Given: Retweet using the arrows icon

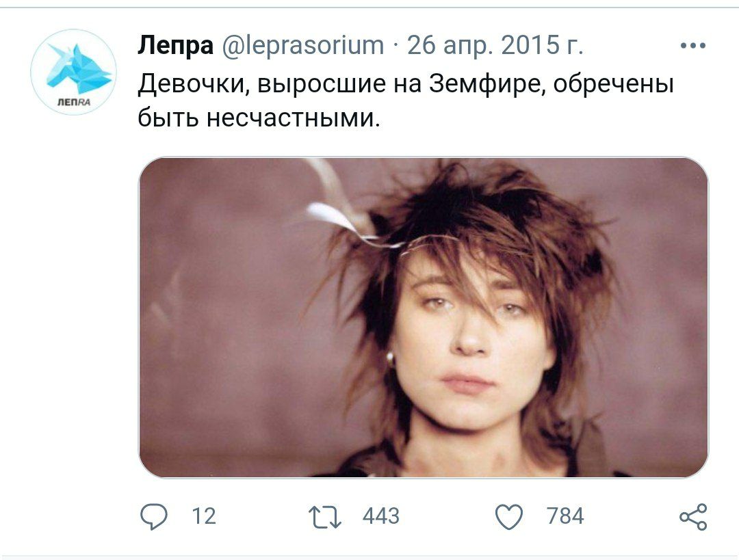Looking at the screenshot, I should (325, 517).
